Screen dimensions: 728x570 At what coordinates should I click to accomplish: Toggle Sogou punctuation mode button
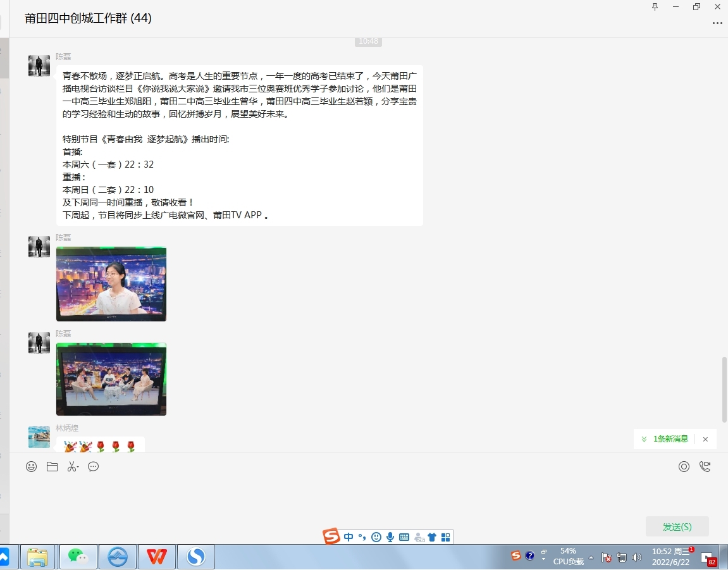pos(362,538)
